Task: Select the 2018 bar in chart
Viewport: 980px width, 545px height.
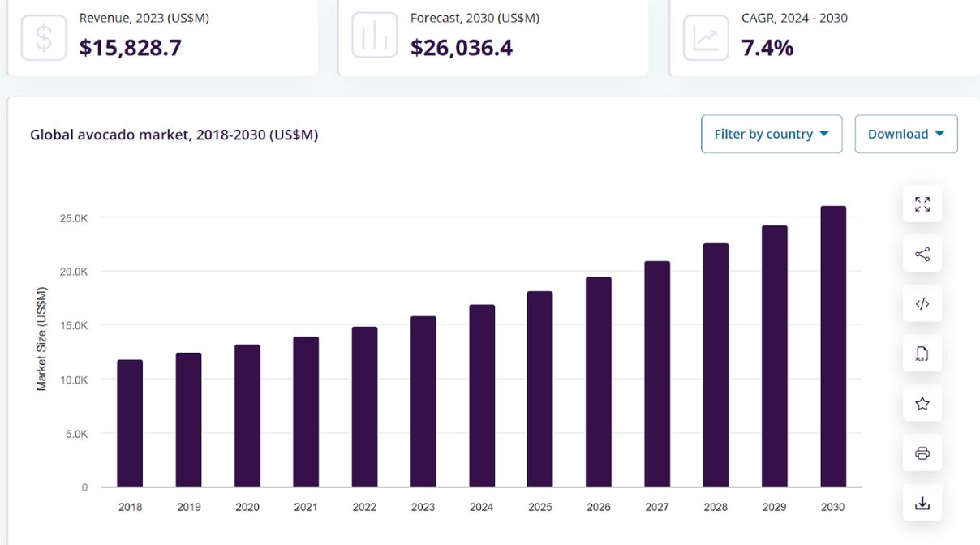Action: (130, 423)
